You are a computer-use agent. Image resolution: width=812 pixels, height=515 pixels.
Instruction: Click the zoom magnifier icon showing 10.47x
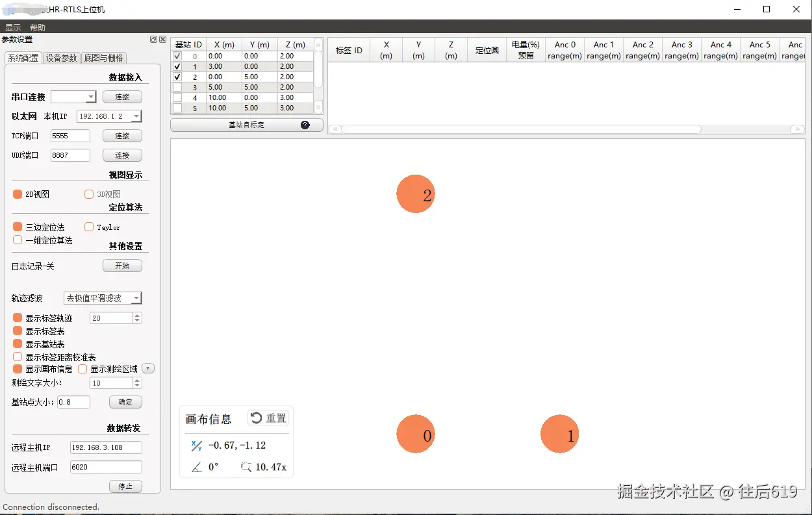point(246,467)
